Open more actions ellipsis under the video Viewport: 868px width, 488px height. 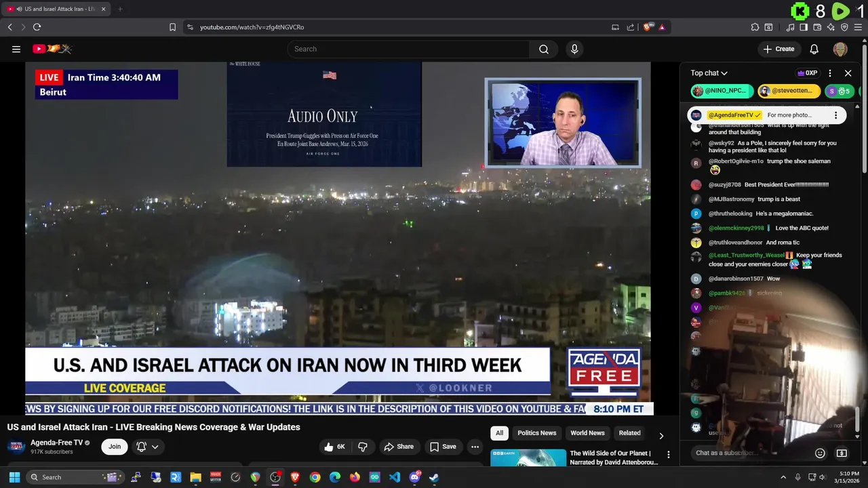[475, 447]
